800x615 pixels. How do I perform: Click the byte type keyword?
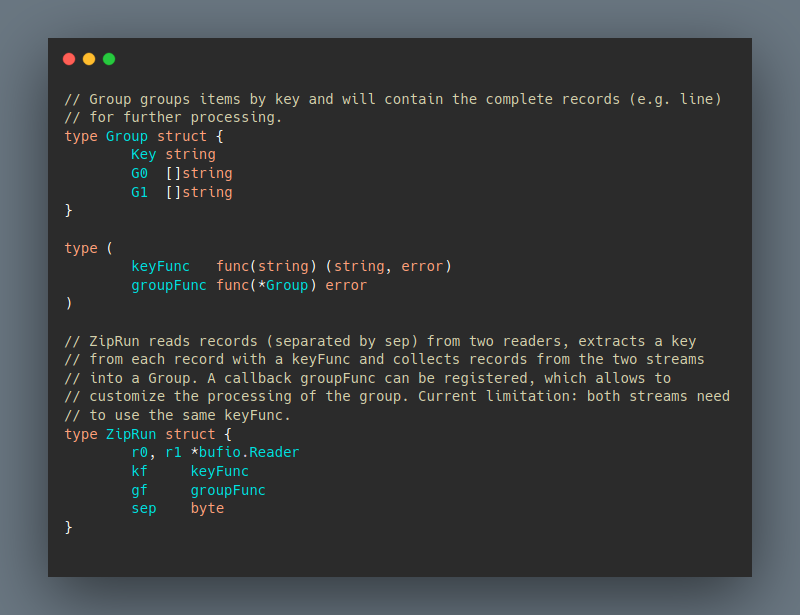(207, 508)
